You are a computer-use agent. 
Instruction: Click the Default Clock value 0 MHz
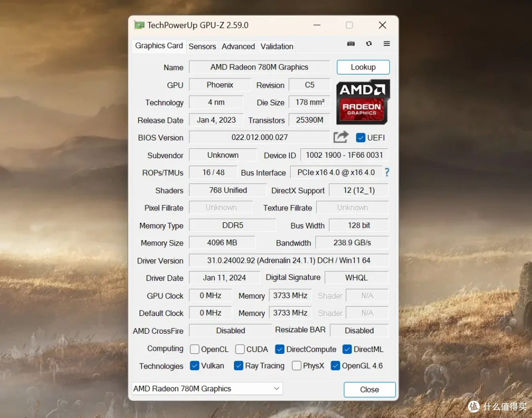[210, 313]
